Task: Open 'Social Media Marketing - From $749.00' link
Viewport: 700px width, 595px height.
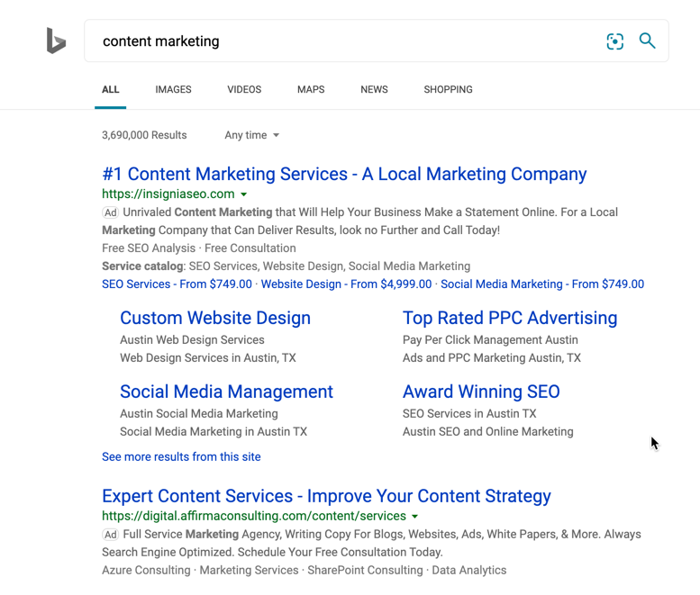Action: pyautogui.click(x=542, y=284)
